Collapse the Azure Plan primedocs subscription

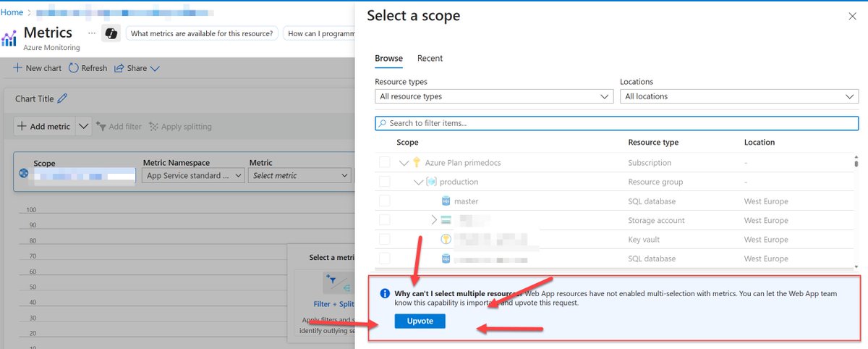[404, 163]
